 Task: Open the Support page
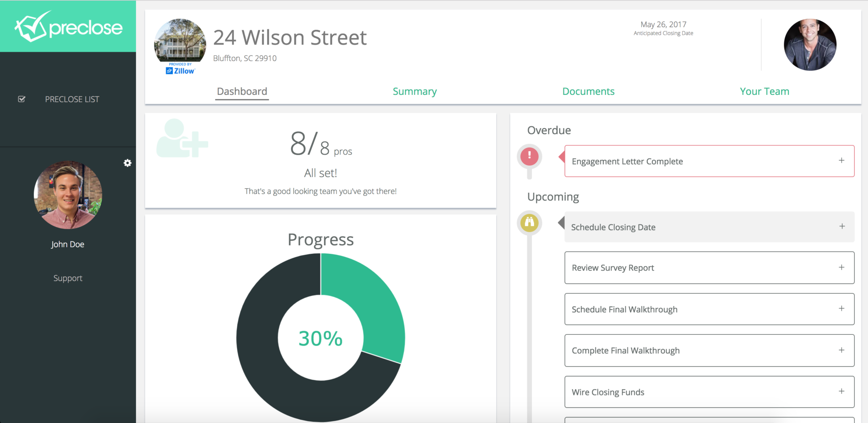68,278
